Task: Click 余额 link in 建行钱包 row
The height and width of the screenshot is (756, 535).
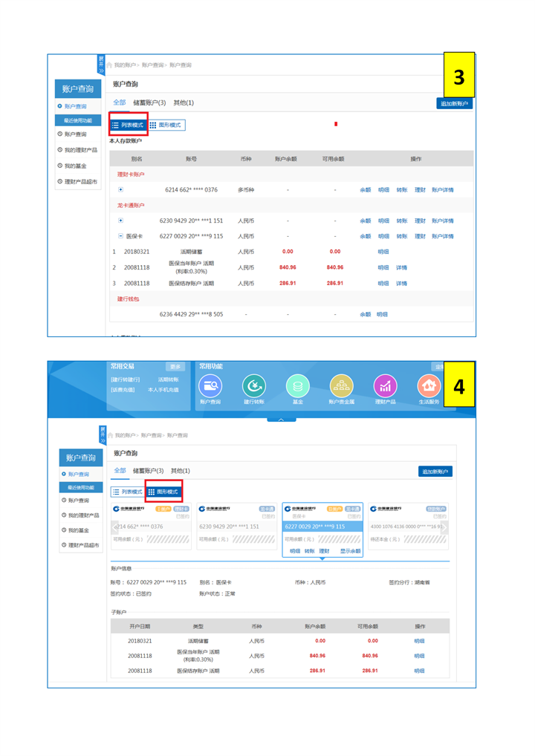Action: pyautogui.click(x=365, y=314)
